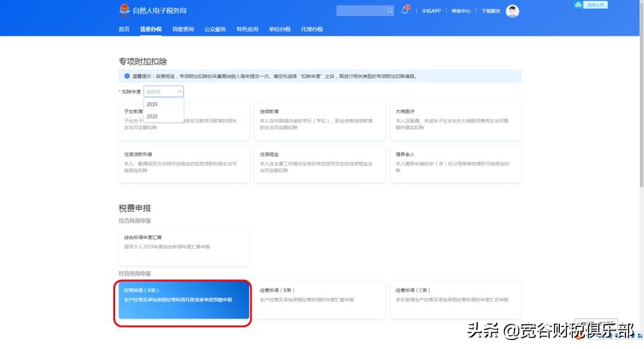Click inside the top search input box
Screen dimensions: 644x349
coord(361,11)
